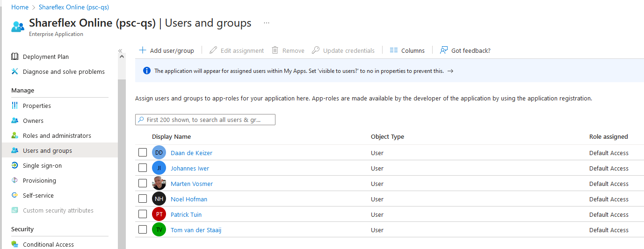
Task: Click the Shareflex Online enterprise application icon
Action: coord(18,27)
